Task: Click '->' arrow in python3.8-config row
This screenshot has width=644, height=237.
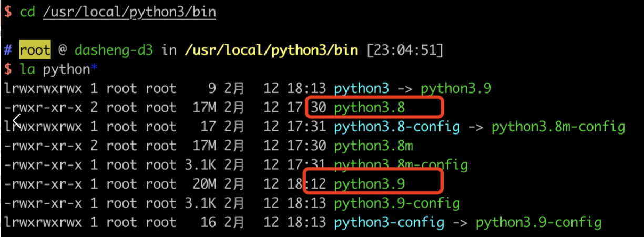Action: coord(476,127)
